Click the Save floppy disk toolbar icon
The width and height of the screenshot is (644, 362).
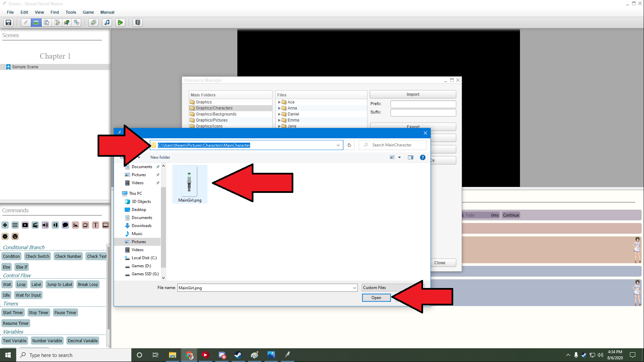(8, 22)
